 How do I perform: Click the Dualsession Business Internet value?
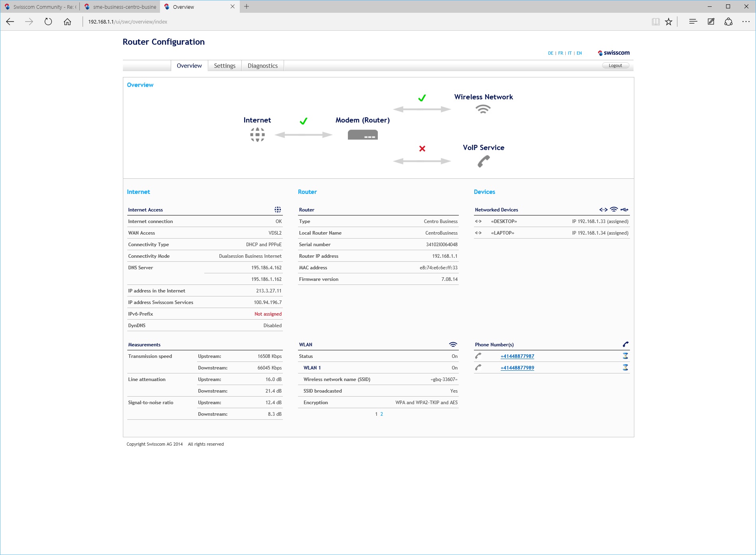tap(250, 256)
